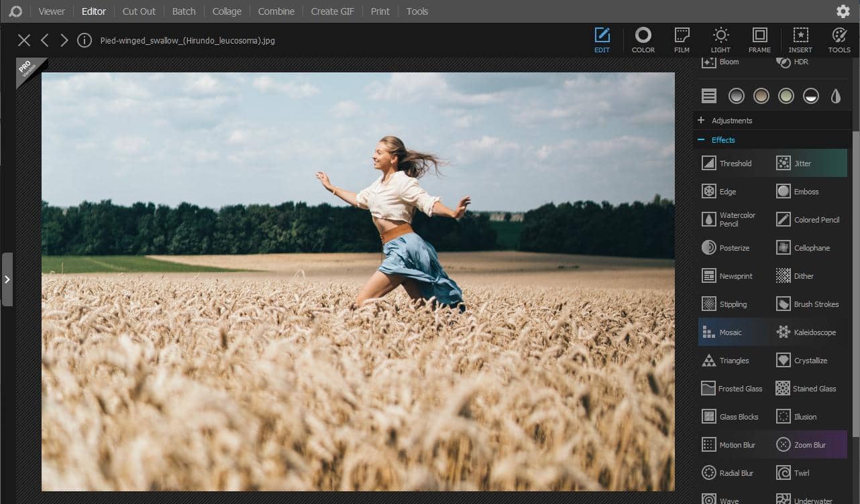Open application settings with the gear

click(843, 11)
